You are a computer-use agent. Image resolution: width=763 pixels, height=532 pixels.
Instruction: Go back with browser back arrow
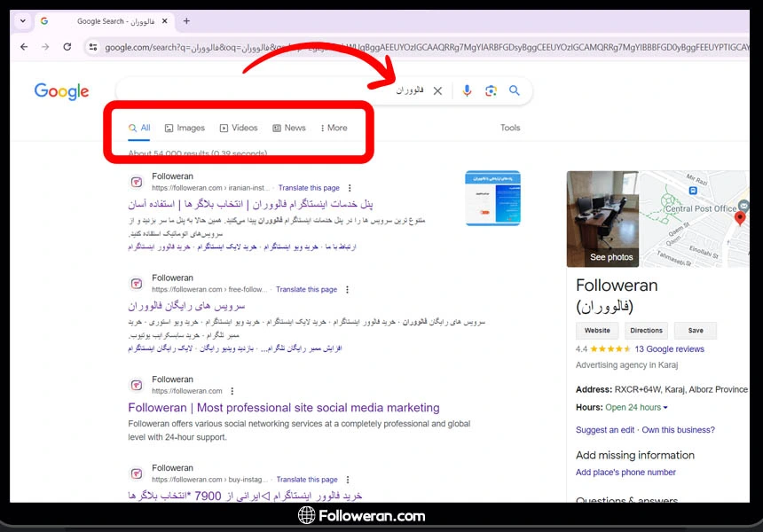23,47
